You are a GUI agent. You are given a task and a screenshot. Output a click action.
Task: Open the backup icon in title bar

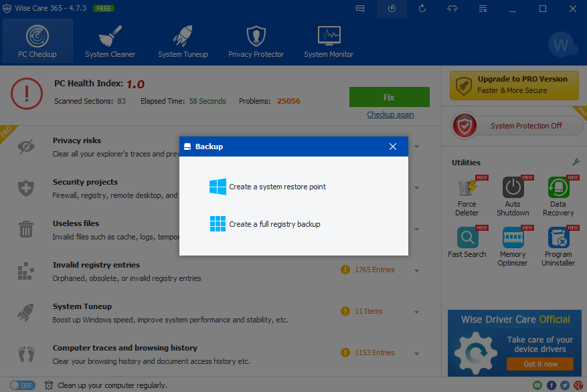392,9
